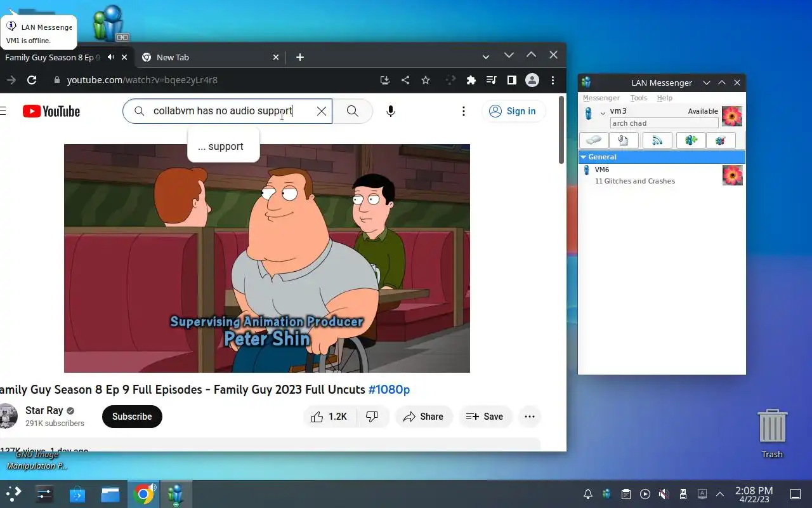Open the file manager from taskbar

110,494
